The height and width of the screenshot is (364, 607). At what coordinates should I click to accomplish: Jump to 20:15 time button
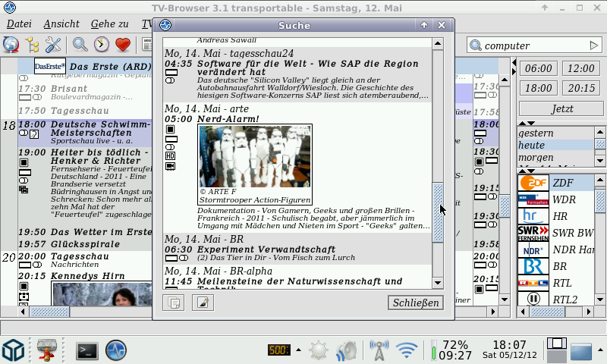point(581,88)
